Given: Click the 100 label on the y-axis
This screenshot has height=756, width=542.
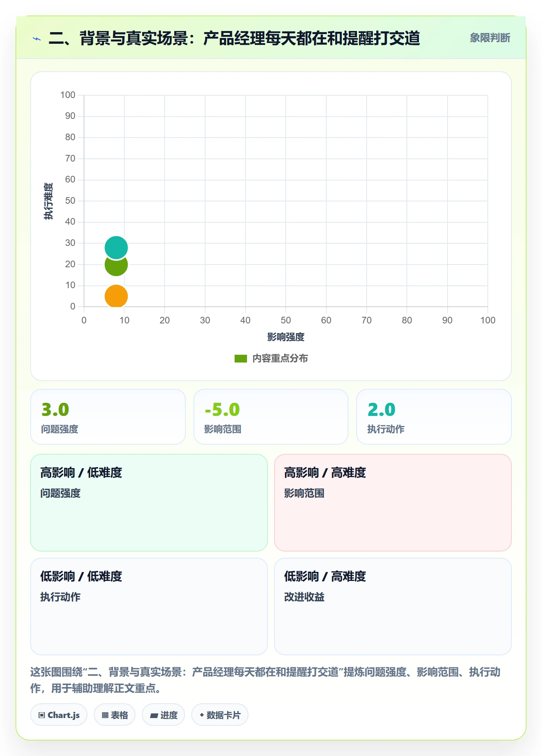Looking at the screenshot, I should click(68, 95).
